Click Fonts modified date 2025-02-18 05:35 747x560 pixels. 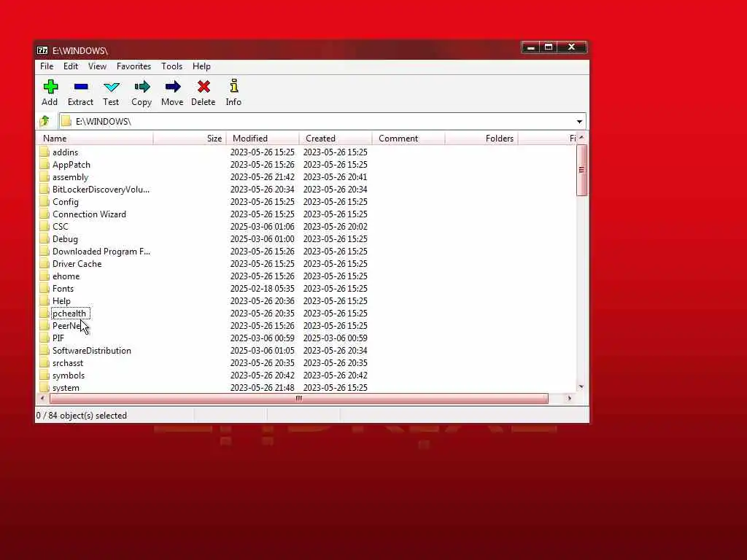point(262,288)
